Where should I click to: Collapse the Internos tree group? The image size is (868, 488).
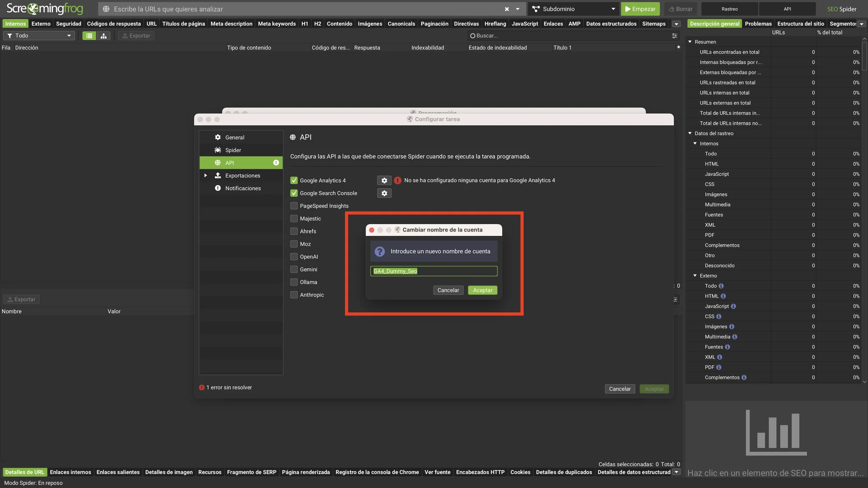695,143
